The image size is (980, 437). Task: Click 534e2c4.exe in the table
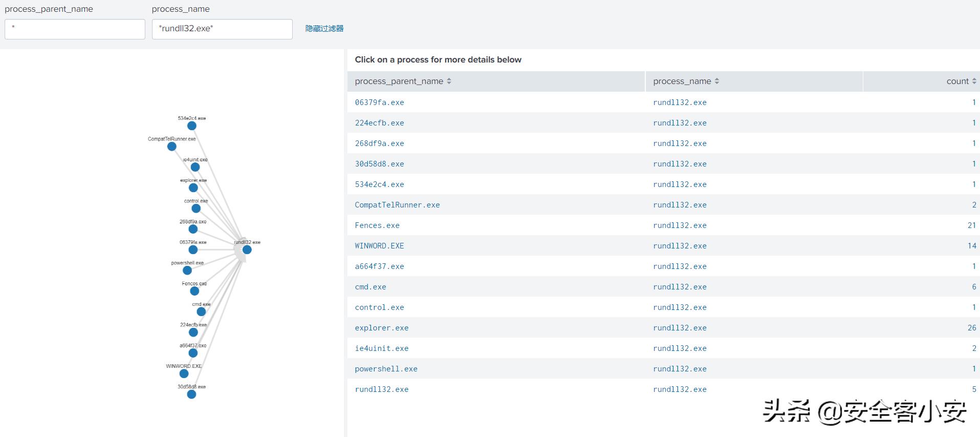coord(379,184)
